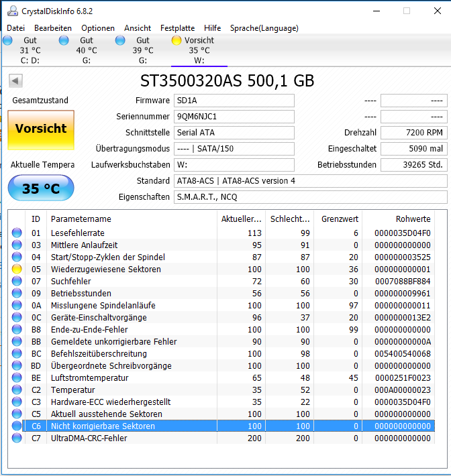Click the Standard field ATA8-ACS version 4
Screen dimensions: 451x476
click(x=311, y=181)
